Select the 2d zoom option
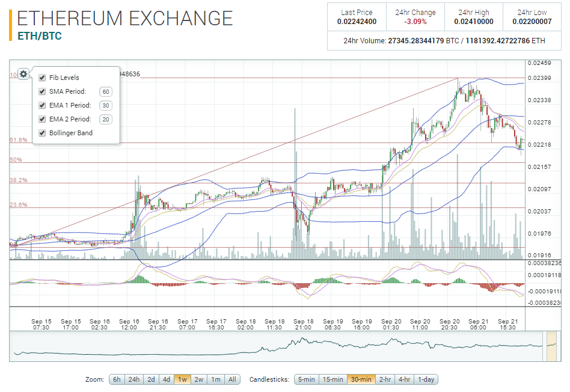This screenshot has height=392, width=570. (x=151, y=379)
